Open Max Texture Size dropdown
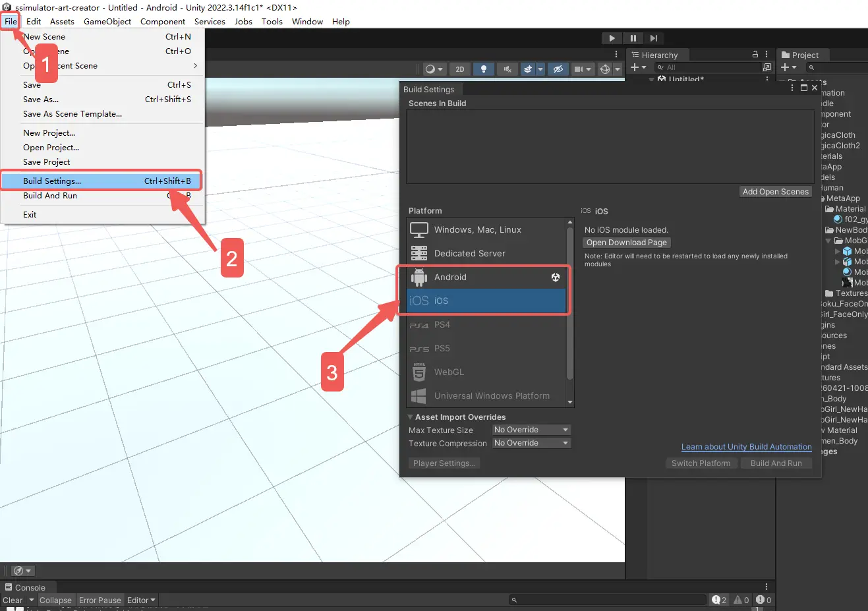The width and height of the screenshot is (868, 611). tap(531, 430)
